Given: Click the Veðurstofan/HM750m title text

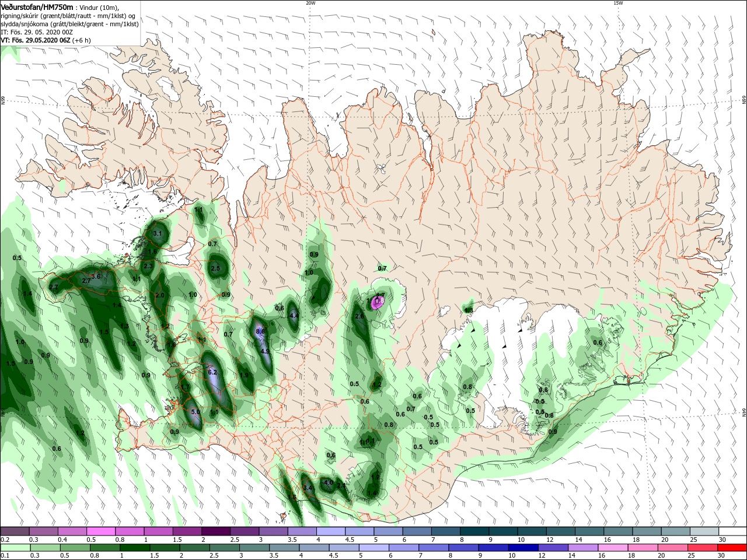Looking at the screenshot, I should coord(37,6).
